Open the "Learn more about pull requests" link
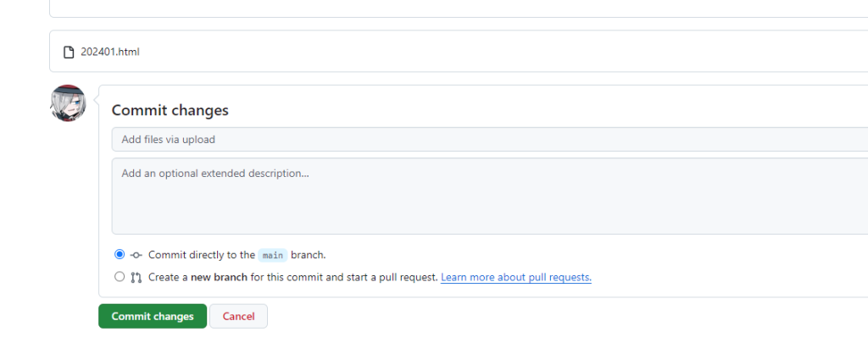Image resolution: width=868 pixels, height=343 pixels. 515,277
